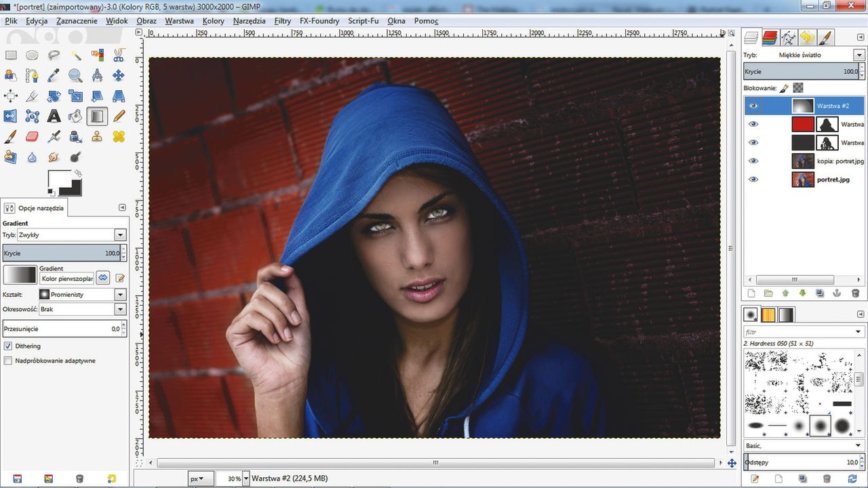Select the Heal bandage tool
The width and height of the screenshot is (868, 488).
click(x=119, y=136)
